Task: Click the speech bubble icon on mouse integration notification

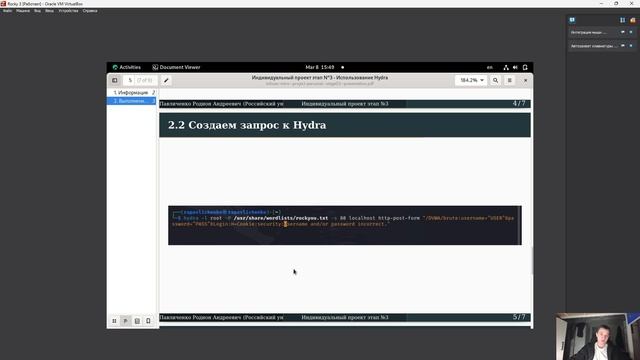Action: point(623,32)
